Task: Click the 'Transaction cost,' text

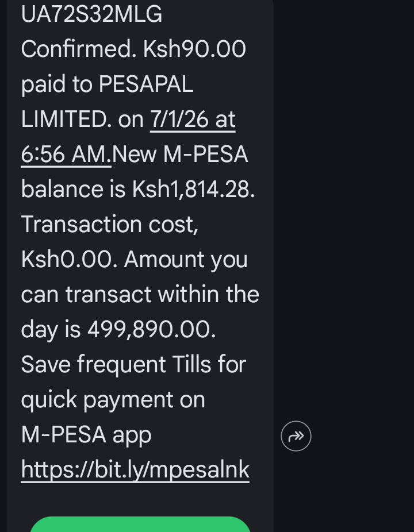Action: point(110,224)
